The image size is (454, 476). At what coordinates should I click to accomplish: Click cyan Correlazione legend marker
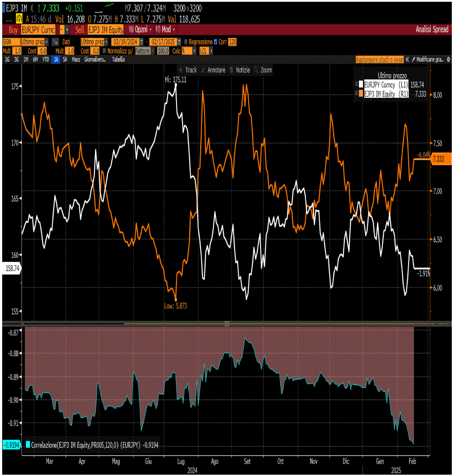[28, 445]
